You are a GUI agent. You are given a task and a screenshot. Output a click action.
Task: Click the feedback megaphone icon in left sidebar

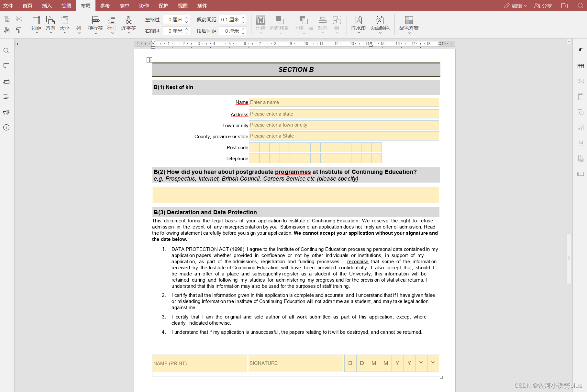click(x=6, y=112)
